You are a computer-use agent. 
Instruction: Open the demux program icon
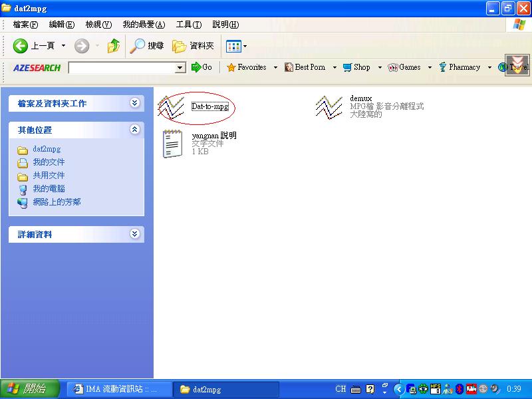coord(329,106)
